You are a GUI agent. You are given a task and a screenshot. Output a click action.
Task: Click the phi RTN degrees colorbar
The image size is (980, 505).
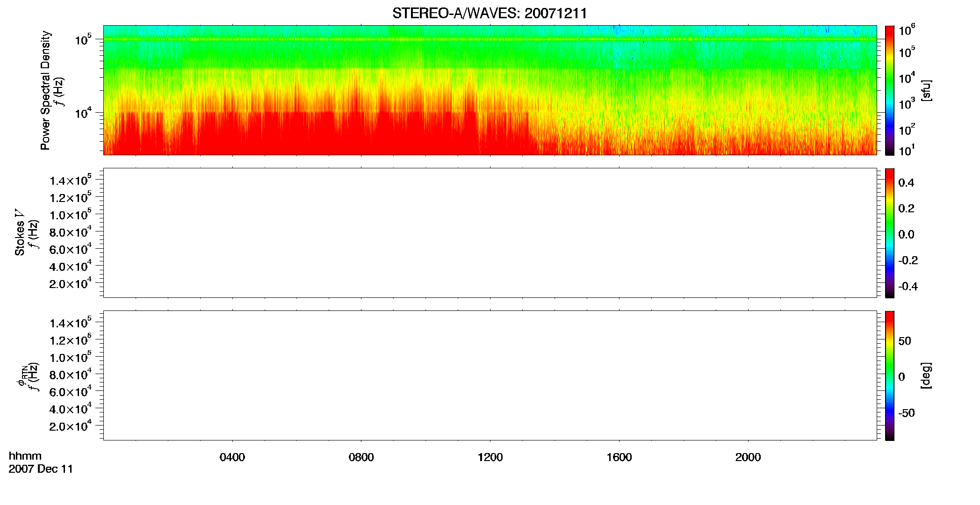(890, 375)
